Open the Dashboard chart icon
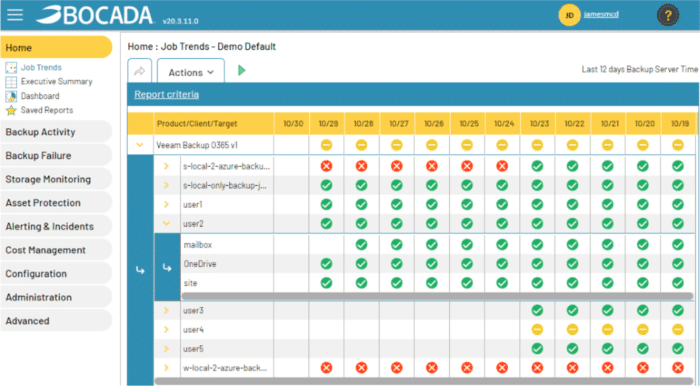Image resolution: width=700 pixels, height=387 pixels. [x=11, y=96]
